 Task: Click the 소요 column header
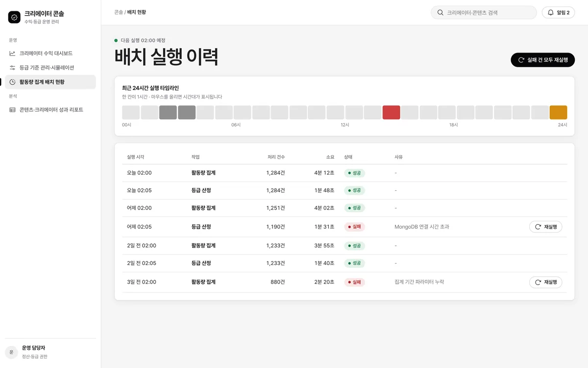click(330, 157)
